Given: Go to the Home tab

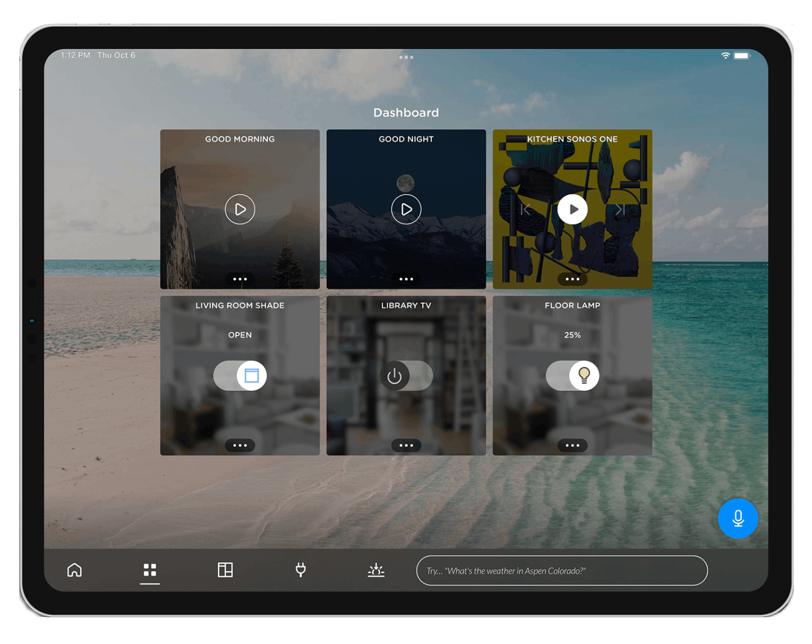Looking at the screenshot, I should click(x=75, y=570).
